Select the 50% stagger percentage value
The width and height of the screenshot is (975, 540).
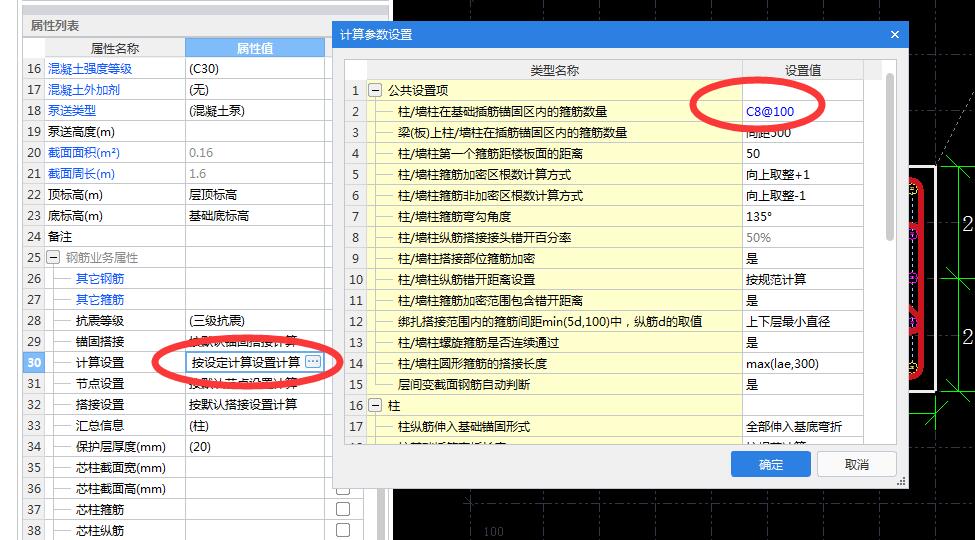803,238
